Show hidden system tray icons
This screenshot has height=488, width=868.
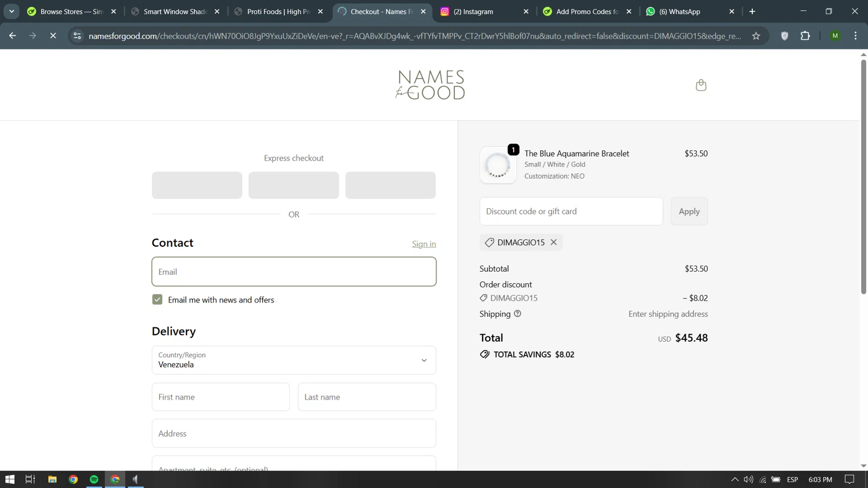click(735, 479)
